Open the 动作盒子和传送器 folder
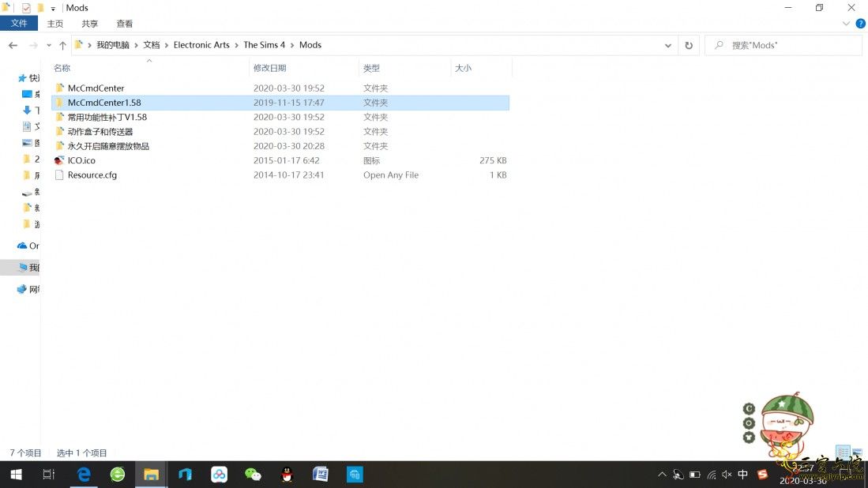This screenshot has width=868, height=488. (x=100, y=132)
